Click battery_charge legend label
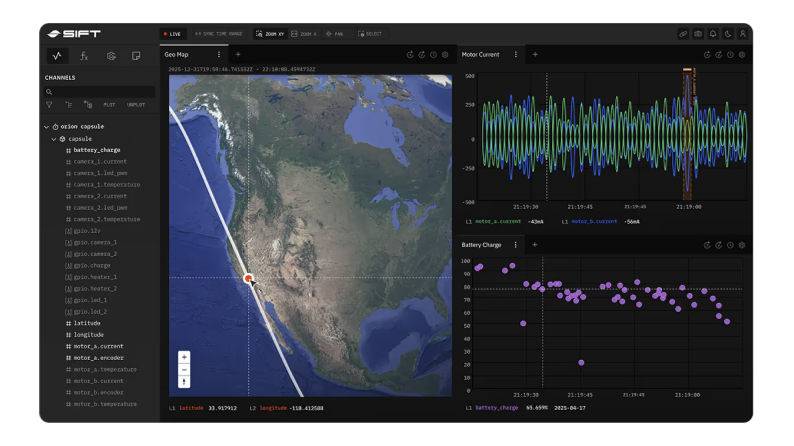The height and width of the screenshot is (446, 794). pyautogui.click(x=497, y=408)
